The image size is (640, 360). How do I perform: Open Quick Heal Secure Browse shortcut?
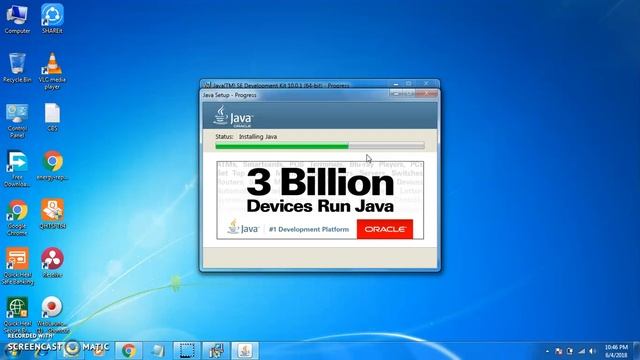point(17,314)
